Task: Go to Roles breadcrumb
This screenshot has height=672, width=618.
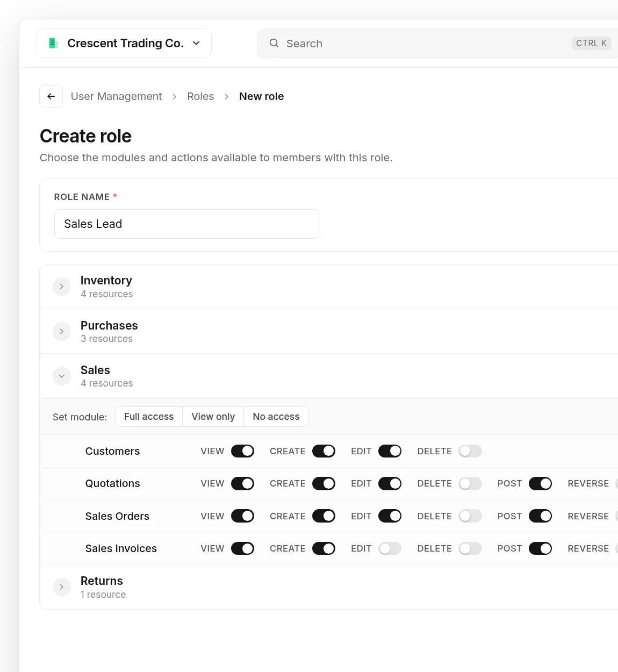Action: (x=200, y=96)
